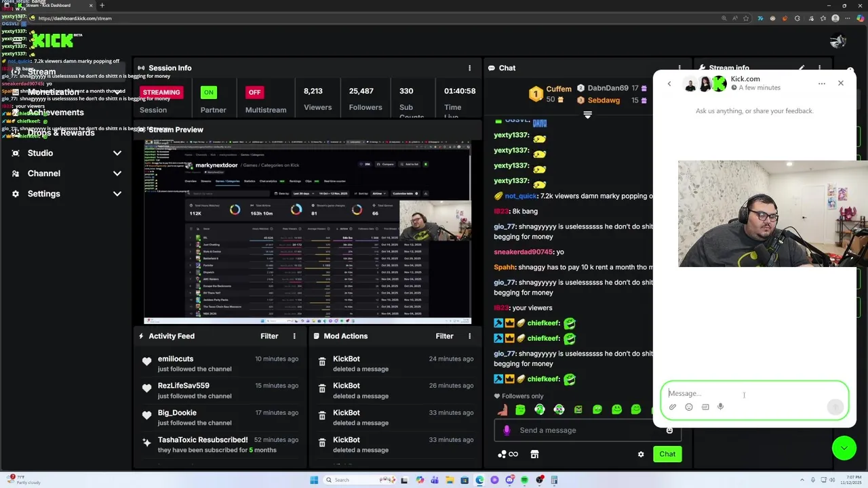Open the support widget more options dots
The height and width of the screenshot is (488, 868).
pyautogui.click(x=822, y=83)
